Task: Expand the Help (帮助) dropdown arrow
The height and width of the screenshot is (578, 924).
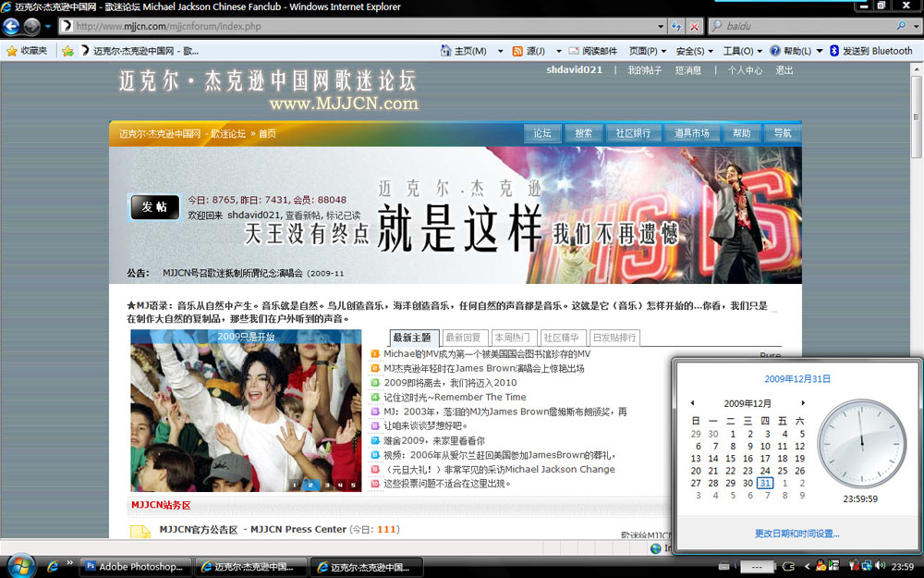Action: coord(819,51)
